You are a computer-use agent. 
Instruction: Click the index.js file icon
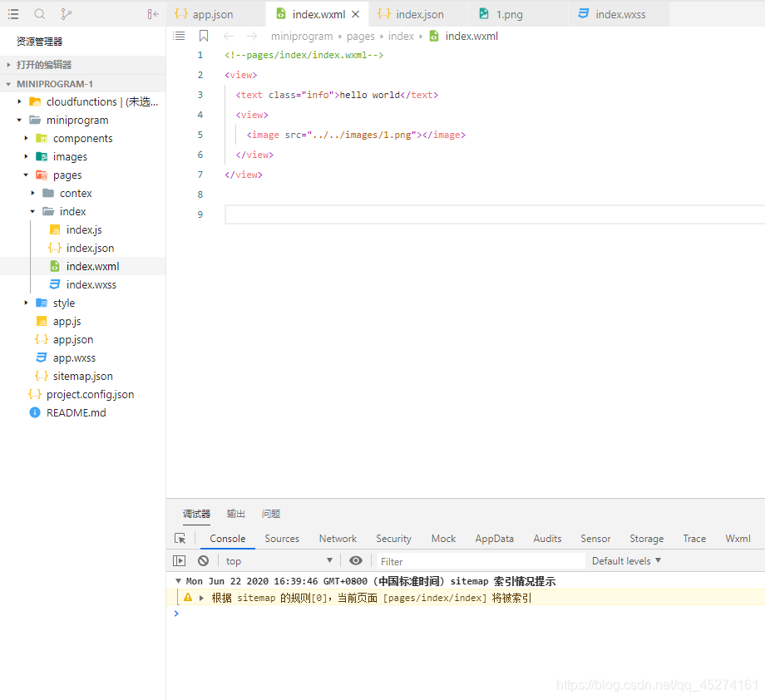coord(55,229)
